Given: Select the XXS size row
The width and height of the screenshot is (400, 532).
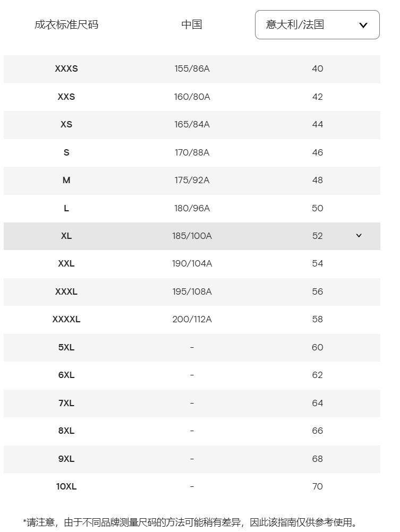Looking at the screenshot, I should tap(66, 97).
